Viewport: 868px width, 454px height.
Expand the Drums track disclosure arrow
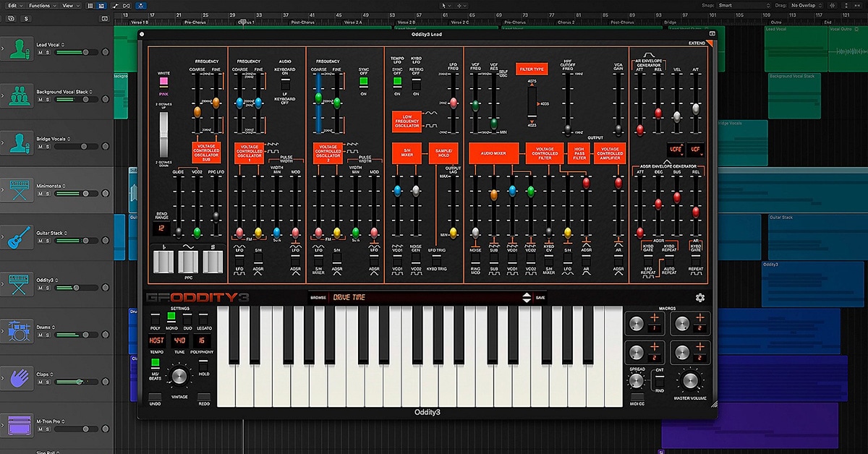click(3, 331)
